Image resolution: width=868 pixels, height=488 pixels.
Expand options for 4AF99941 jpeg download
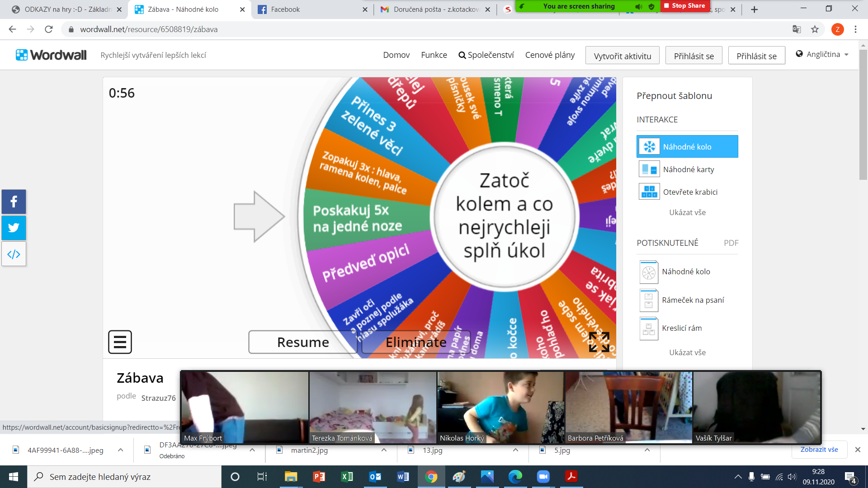click(x=120, y=450)
